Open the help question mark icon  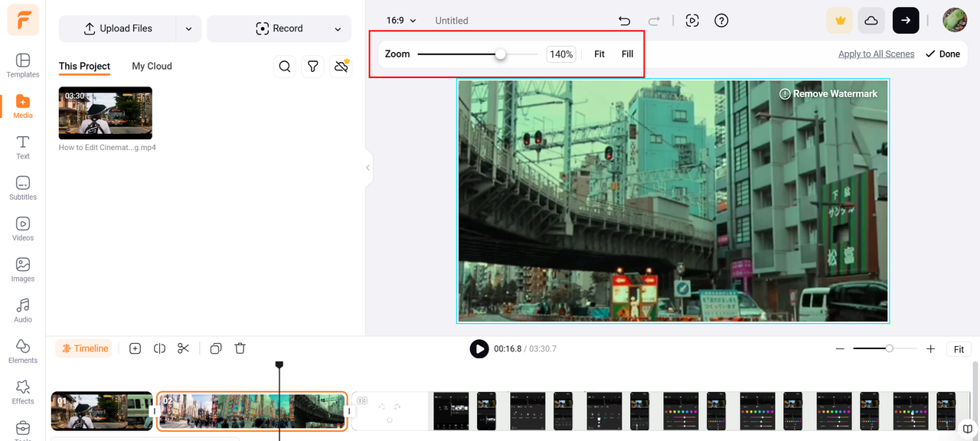tap(721, 21)
